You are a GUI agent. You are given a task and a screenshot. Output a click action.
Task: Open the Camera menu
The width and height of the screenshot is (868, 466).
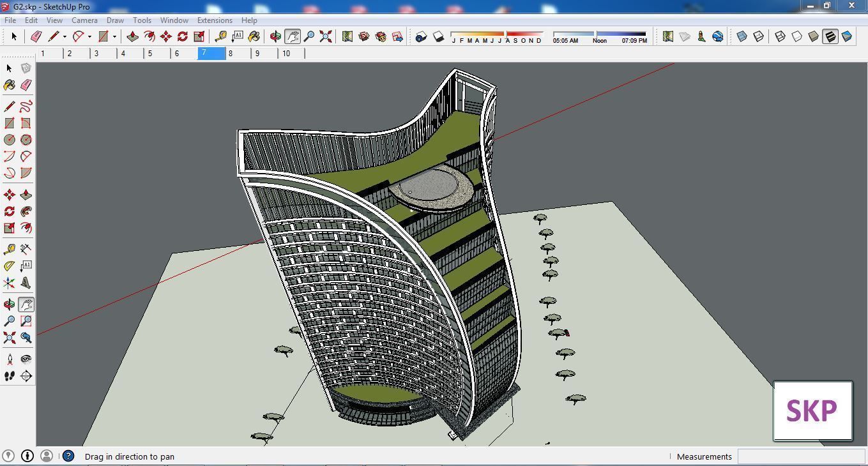tap(84, 20)
